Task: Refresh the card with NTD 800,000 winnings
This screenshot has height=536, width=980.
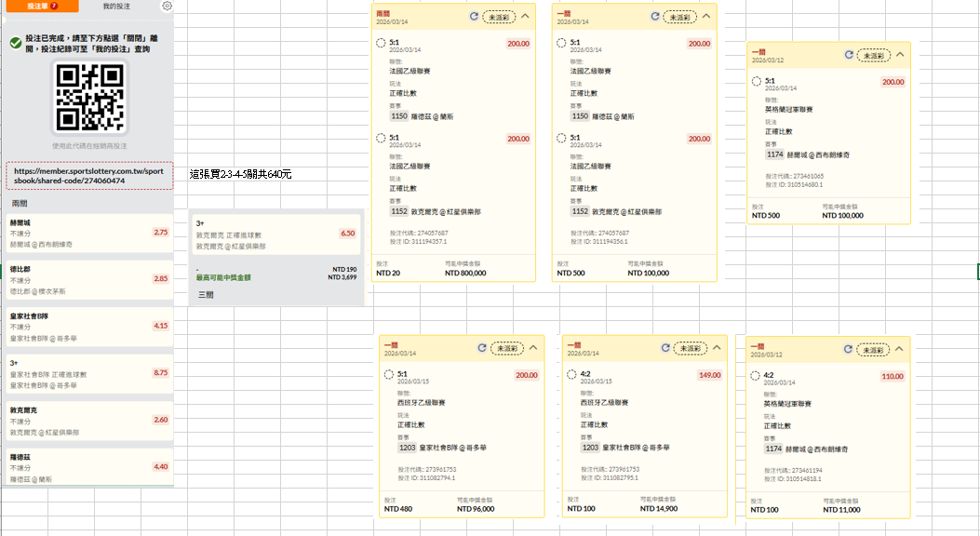Action: (x=474, y=17)
